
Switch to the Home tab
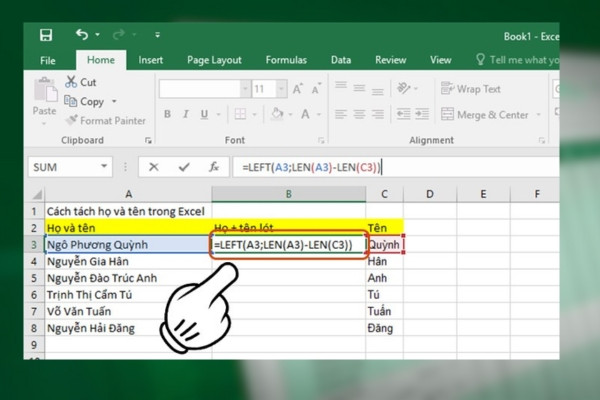point(101,60)
